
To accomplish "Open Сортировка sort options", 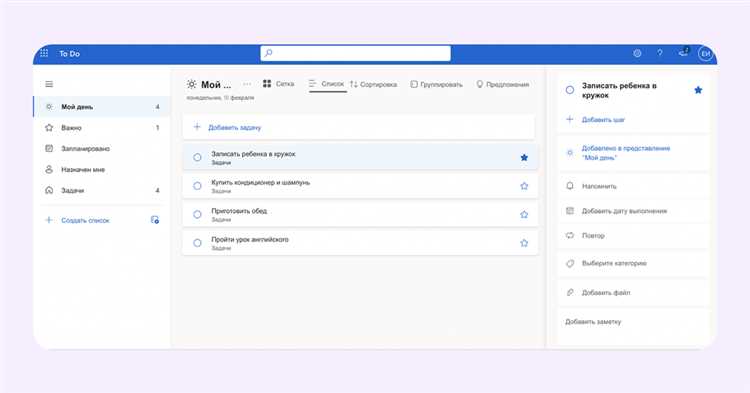I will click(374, 84).
